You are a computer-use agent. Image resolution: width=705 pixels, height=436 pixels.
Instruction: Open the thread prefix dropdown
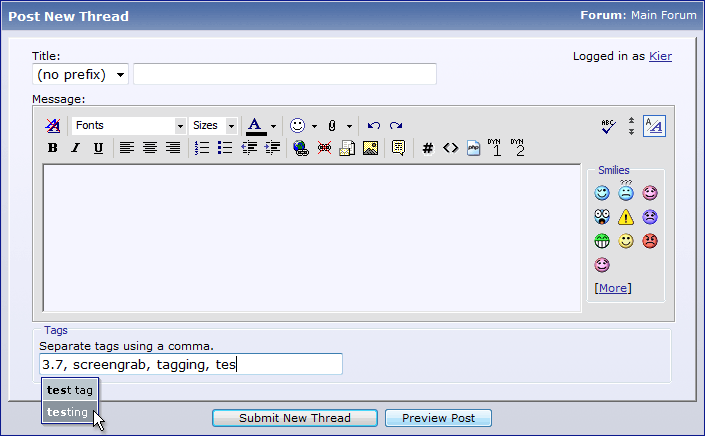[x=80, y=75]
